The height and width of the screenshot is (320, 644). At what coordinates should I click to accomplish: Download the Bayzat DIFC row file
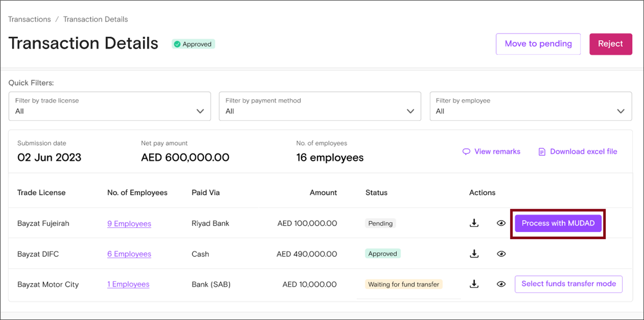point(474,254)
